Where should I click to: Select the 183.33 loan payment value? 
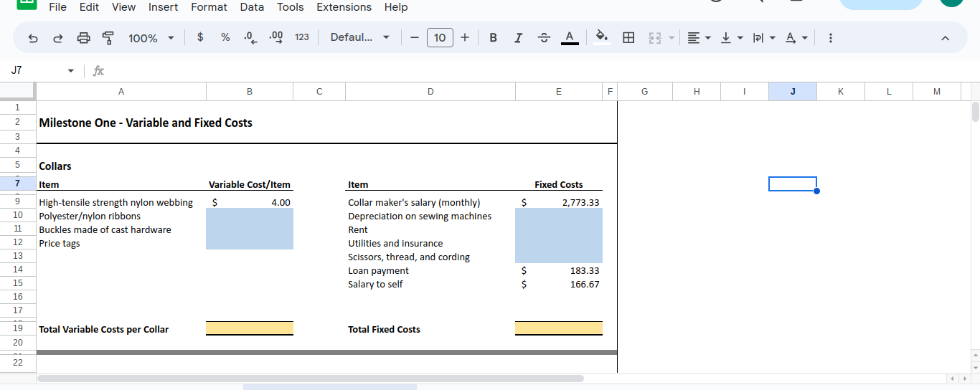pos(559,270)
